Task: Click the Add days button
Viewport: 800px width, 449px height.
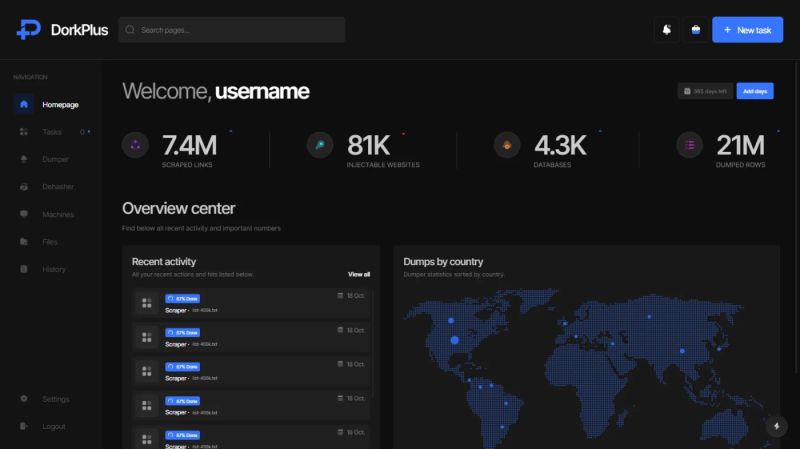Action: click(x=755, y=91)
